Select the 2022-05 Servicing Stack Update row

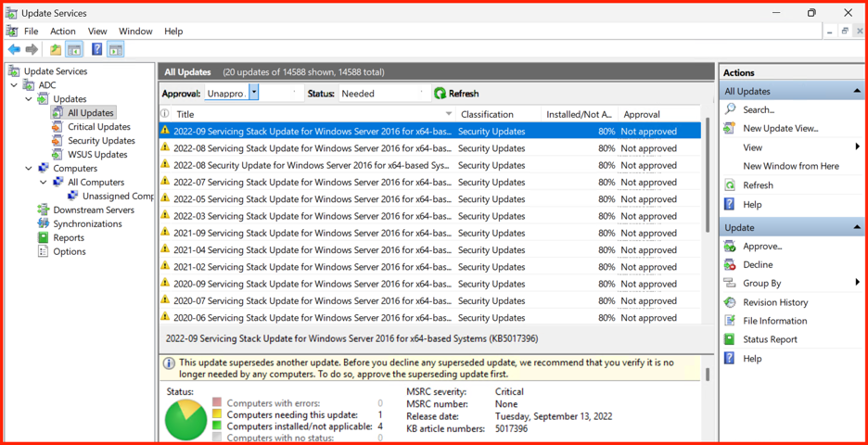tap(430, 198)
